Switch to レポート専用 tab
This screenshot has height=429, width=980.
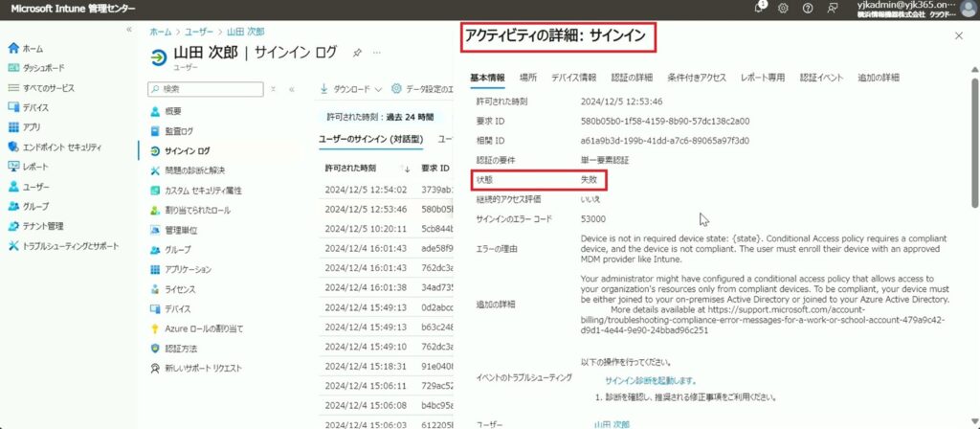(x=763, y=78)
